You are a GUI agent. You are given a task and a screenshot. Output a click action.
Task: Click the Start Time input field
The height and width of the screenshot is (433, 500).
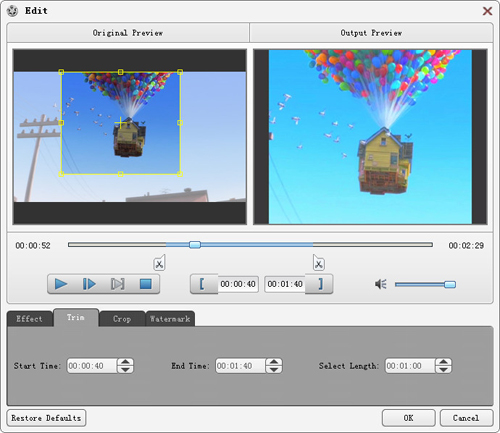click(92, 366)
